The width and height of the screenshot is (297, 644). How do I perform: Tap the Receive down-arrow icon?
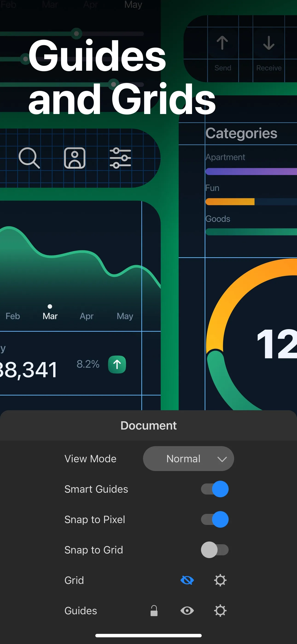click(x=269, y=43)
